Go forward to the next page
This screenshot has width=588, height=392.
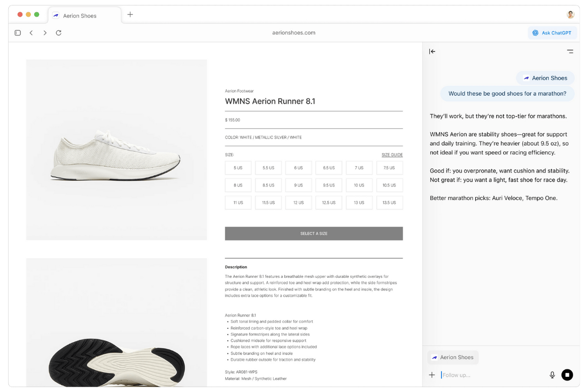pos(45,33)
